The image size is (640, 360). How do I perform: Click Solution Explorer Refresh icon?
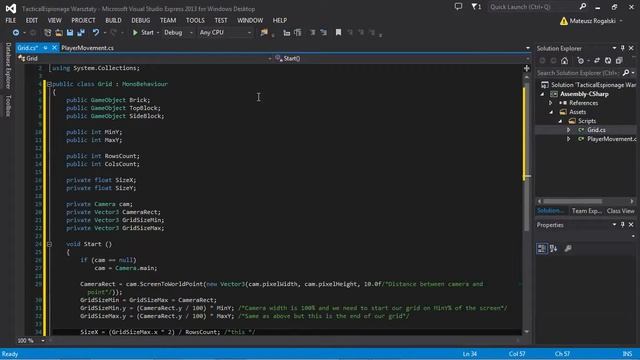[x=608, y=61]
